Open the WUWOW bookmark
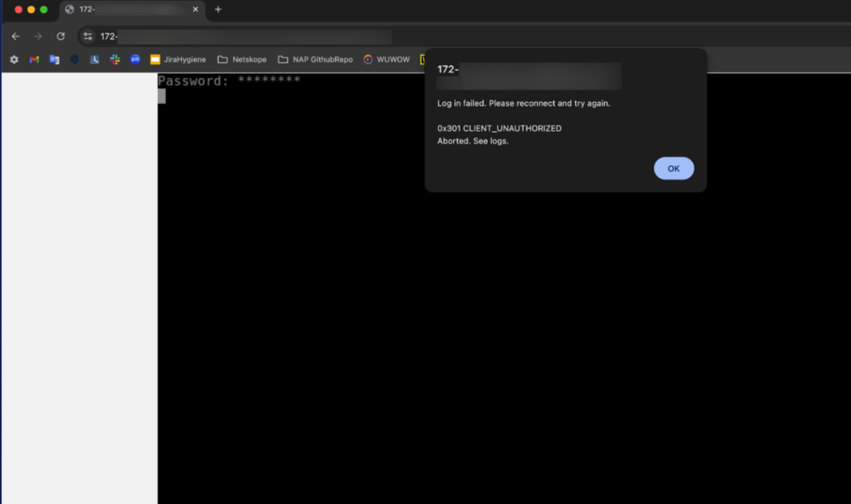This screenshot has height=504, width=851. (x=386, y=60)
